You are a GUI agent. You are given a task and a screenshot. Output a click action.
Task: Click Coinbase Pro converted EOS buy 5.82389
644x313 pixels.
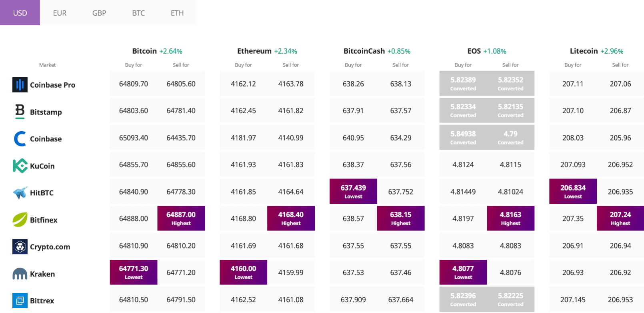(x=463, y=83)
